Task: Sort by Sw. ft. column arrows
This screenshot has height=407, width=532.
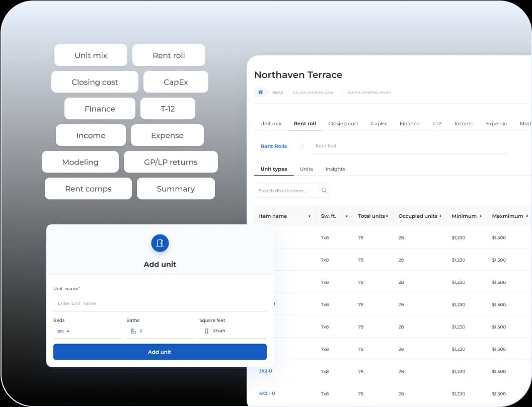Action: (x=347, y=216)
